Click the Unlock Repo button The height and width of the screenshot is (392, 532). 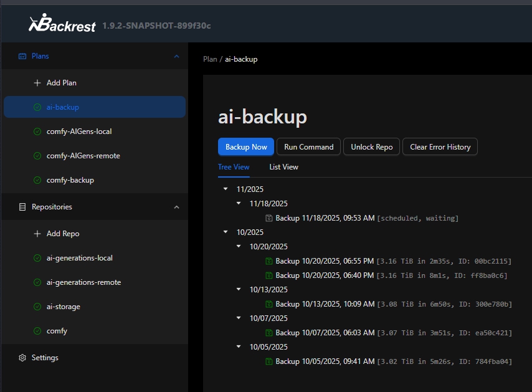(x=371, y=147)
